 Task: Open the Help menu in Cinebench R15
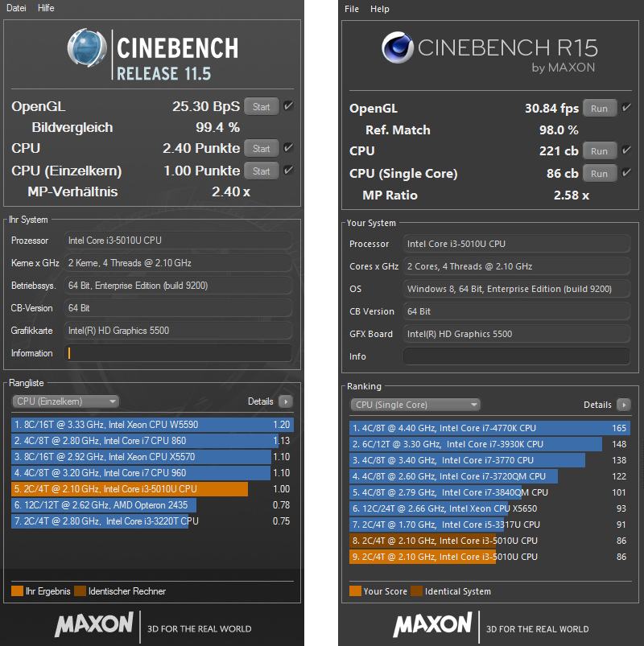click(379, 9)
